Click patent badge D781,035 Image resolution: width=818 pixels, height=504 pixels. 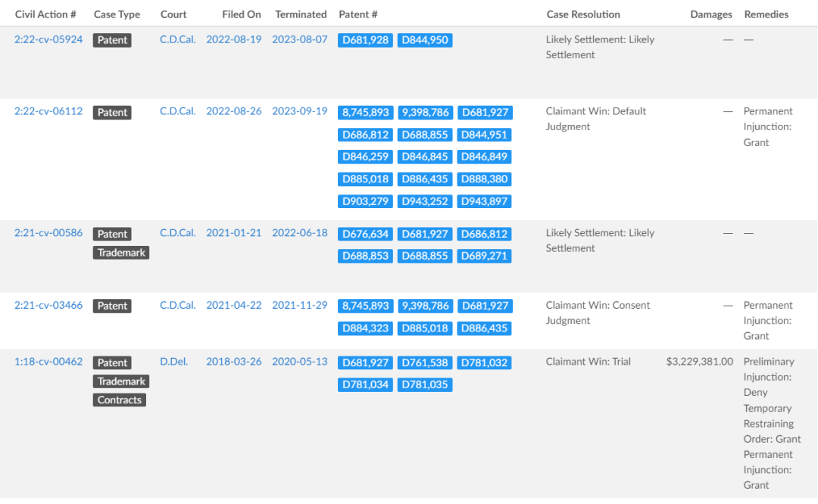[425, 385]
